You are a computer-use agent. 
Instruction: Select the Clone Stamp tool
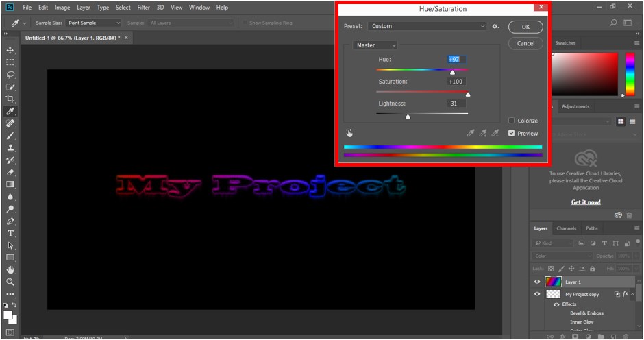click(10, 148)
